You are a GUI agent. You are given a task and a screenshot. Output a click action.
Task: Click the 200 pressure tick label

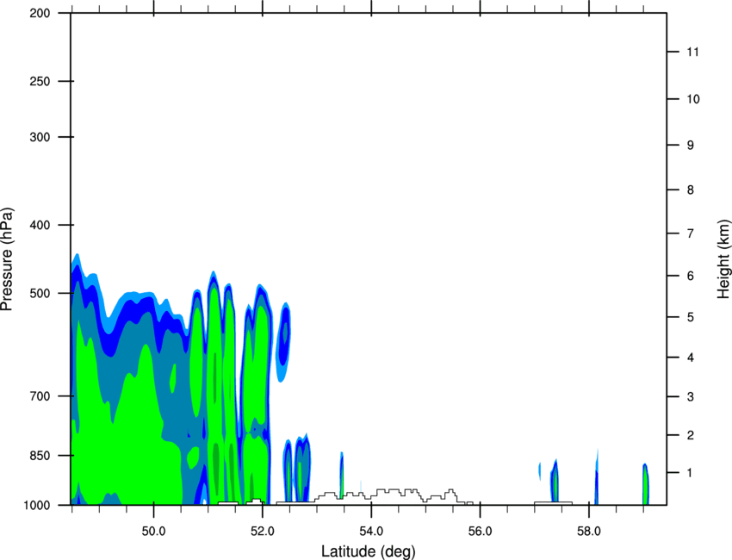[x=40, y=13]
